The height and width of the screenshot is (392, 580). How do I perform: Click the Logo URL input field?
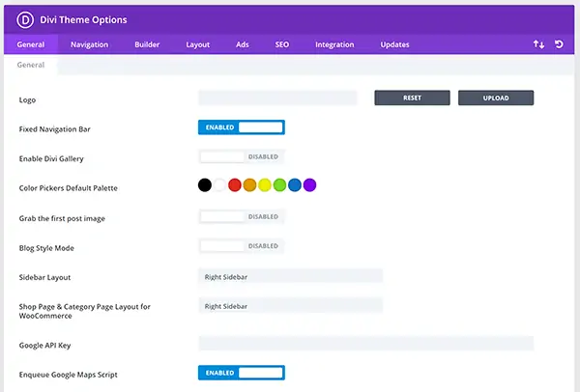click(x=277, y=98)
